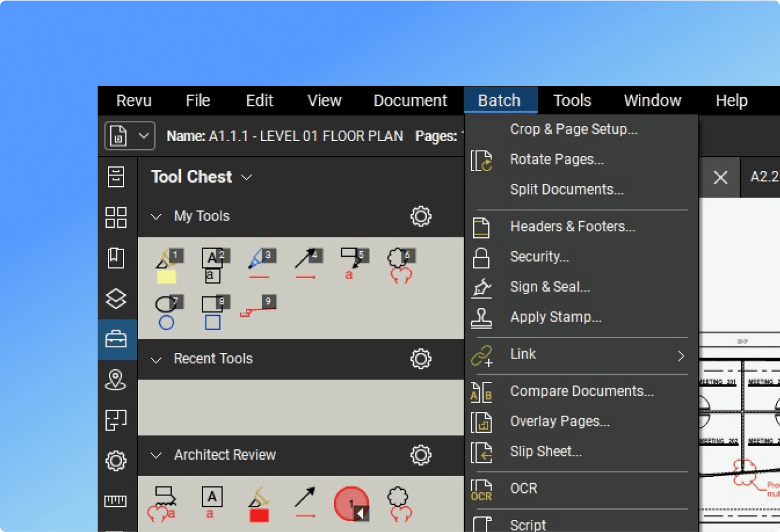
Task: Select the blue rectangle tool numbered 8
Action: pyautogui.click(x=213, y=313)
